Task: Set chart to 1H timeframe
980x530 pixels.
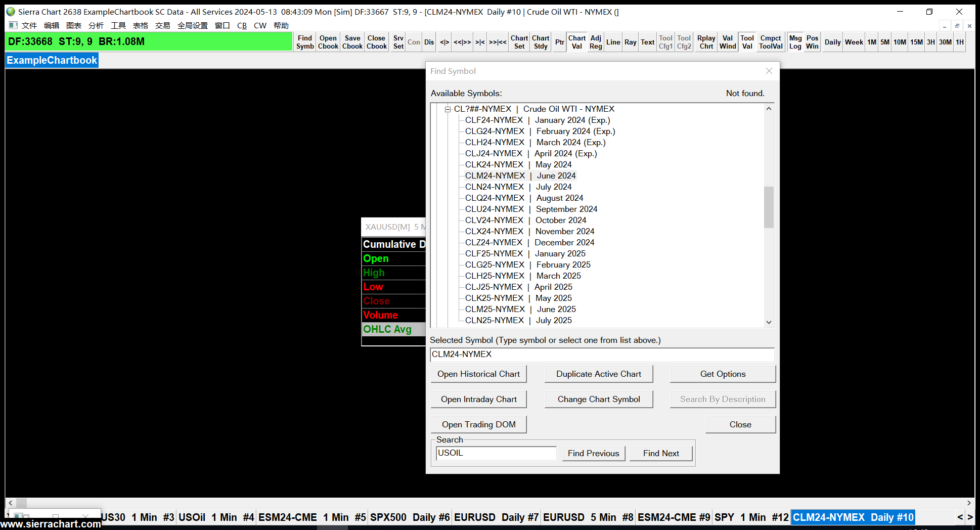Action: pos(960,42)
